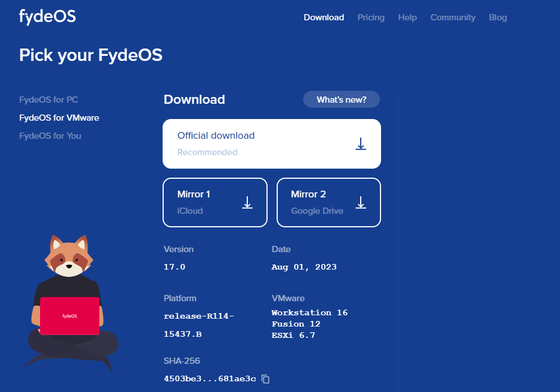This screenshot has width=560, height=392.
Task: Click the Mirror 2 Google Drive download arrow
Action: (361, 202)
